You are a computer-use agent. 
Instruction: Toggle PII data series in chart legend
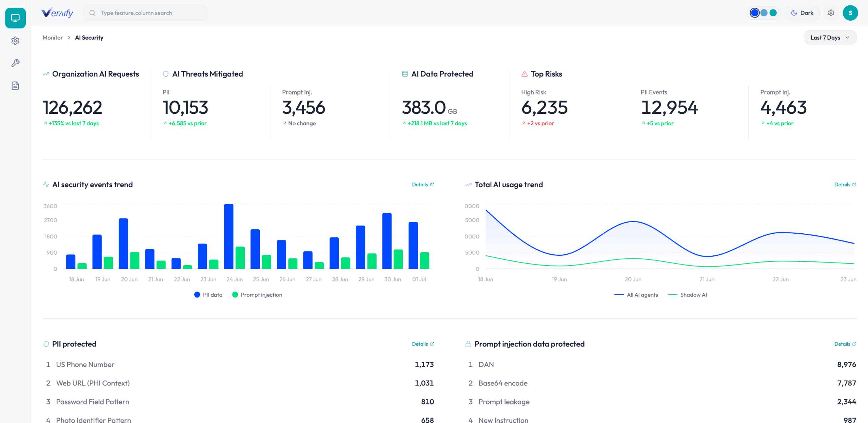[208, 295]
